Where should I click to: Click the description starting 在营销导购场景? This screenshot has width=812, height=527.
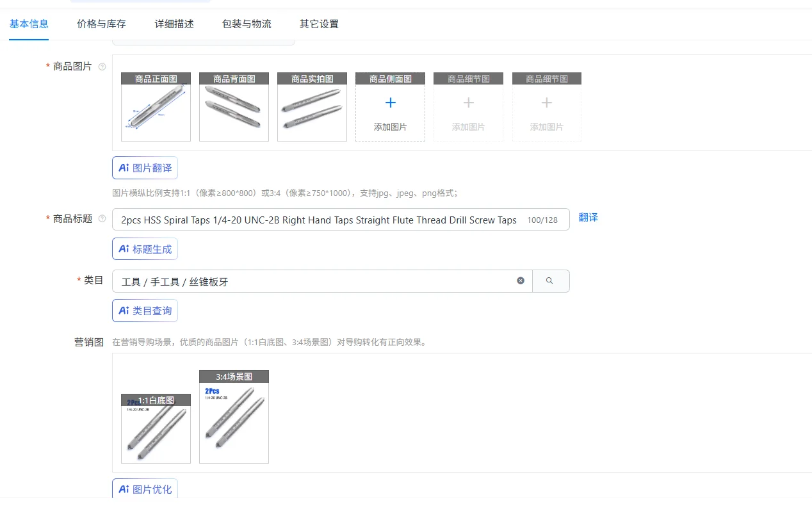pos(269,342)
